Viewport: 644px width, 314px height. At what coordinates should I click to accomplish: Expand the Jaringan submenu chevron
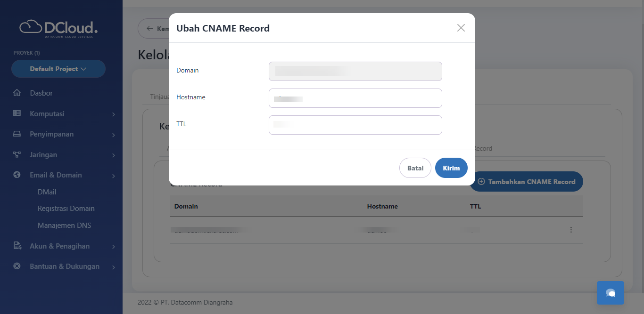coord(114,155)
